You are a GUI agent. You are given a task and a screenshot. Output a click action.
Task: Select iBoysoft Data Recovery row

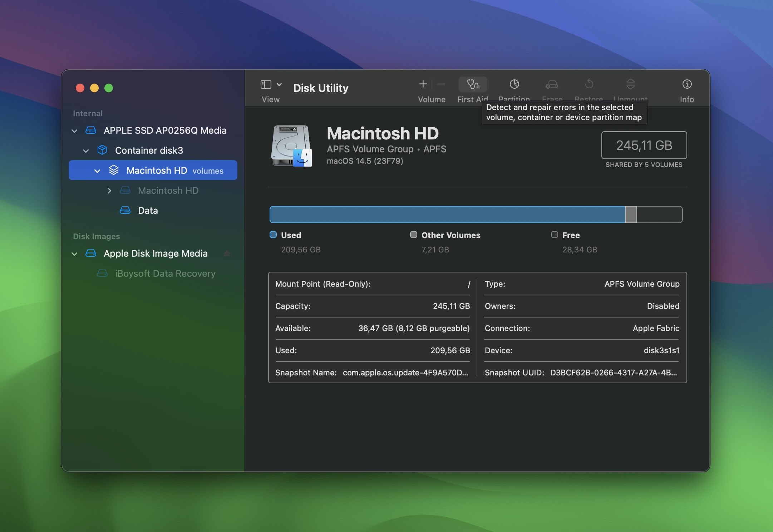pyautogui.click(x=153, y=273)
